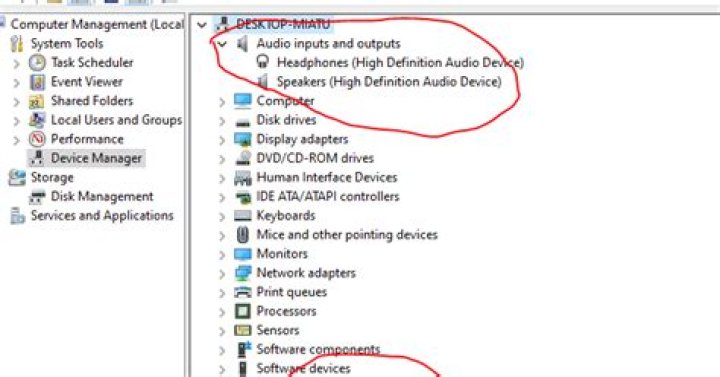Select the Display adapters label
The height and width of the screenshot is (377, 720).
(302, 139)
